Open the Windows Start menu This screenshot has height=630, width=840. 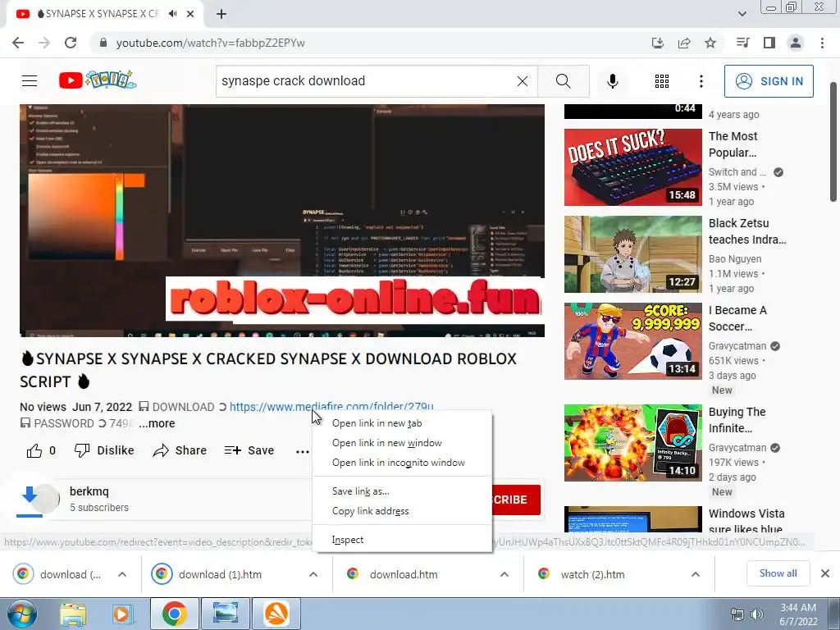(21, 614)
